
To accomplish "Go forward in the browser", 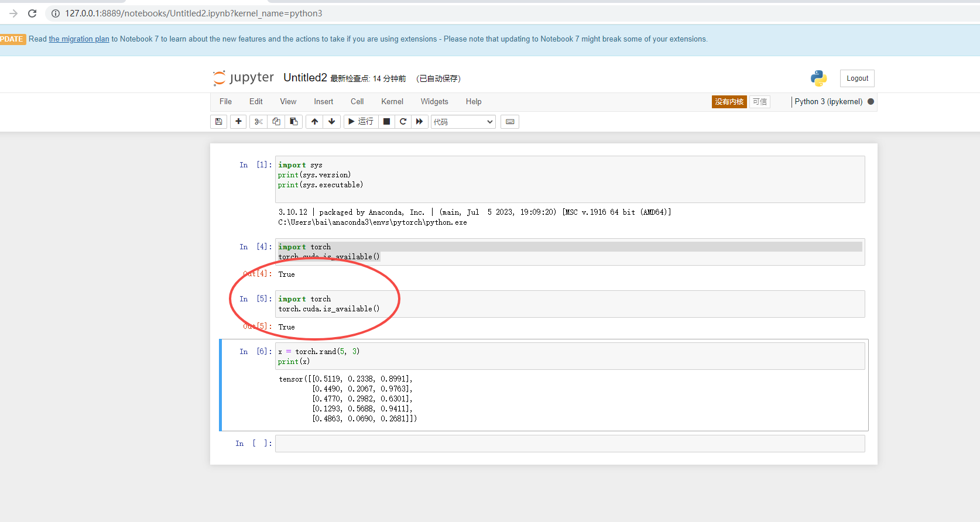I will (x=13, y=13).
